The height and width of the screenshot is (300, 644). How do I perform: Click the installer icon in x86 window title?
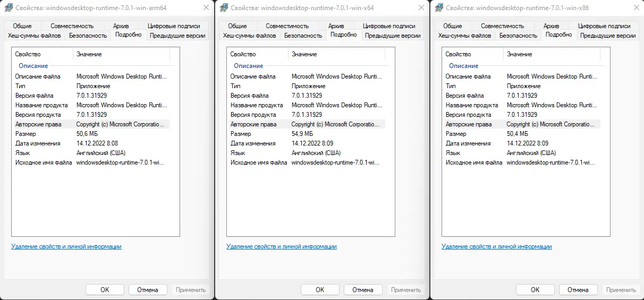point(438,8)
